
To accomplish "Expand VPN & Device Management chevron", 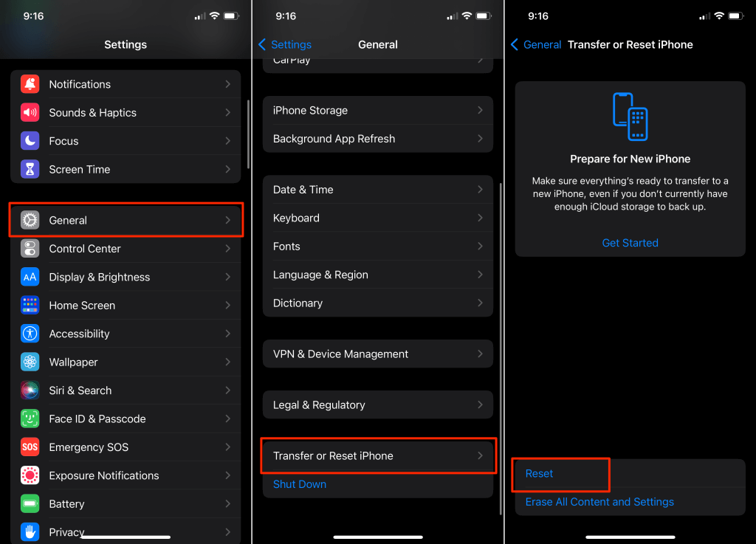I will (x=480, y=354).
